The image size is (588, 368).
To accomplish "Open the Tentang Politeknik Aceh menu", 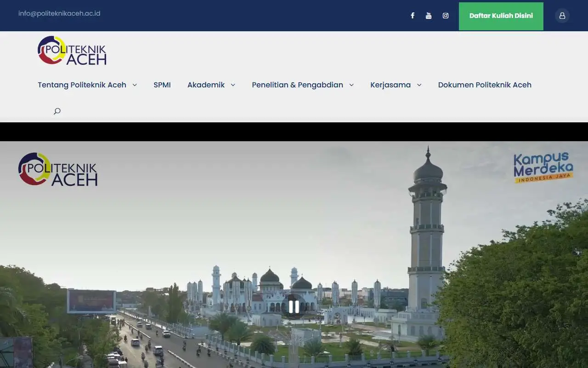I will tap(82, 85).
